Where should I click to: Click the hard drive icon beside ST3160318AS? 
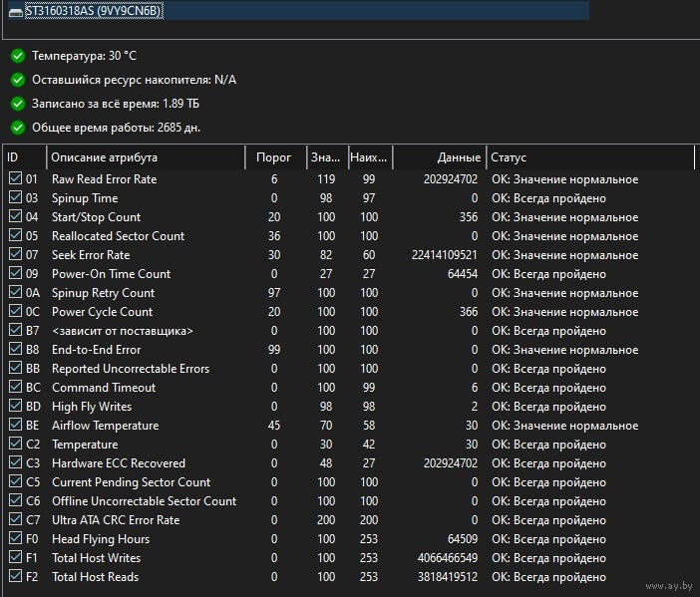coord(15,11)
